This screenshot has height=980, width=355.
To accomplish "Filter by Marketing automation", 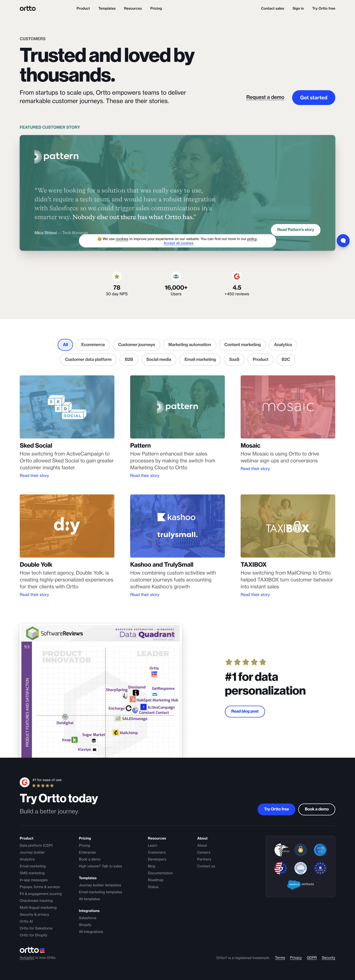I will pos(189,345).
